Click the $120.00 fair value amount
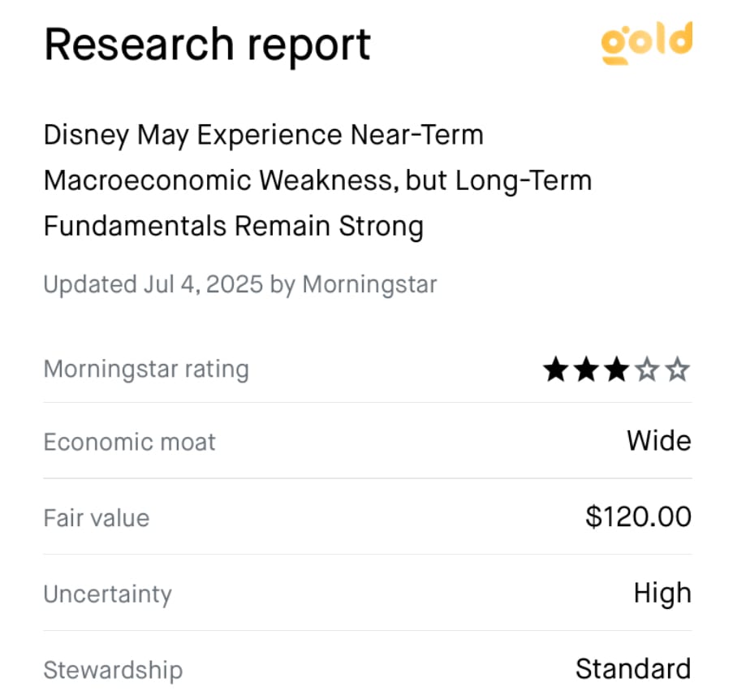 click(x=639, y=516)
